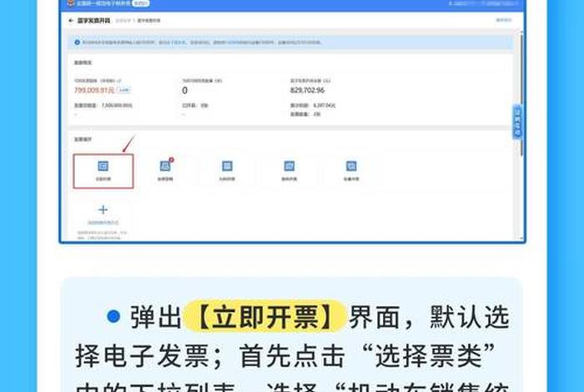The image size is (584, 392).
Task: Select the 799,009.91元 amount value
Action: click(94, 90)
